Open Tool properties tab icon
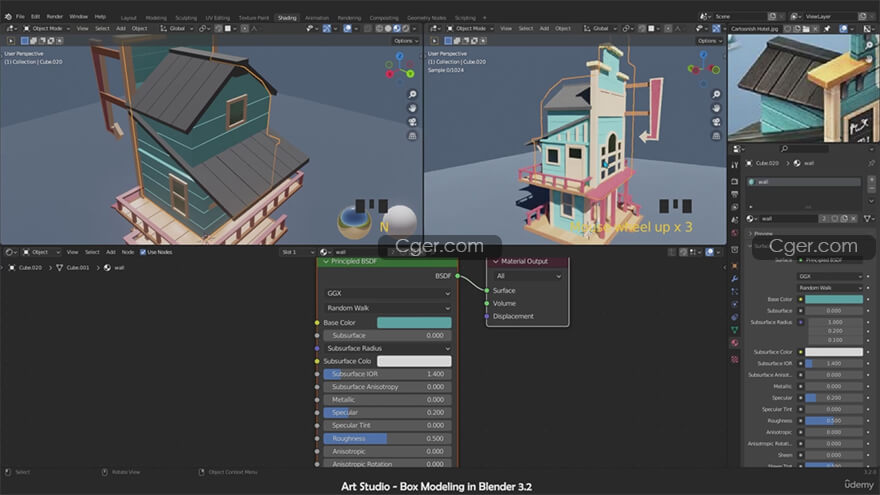 pos(735,165)
